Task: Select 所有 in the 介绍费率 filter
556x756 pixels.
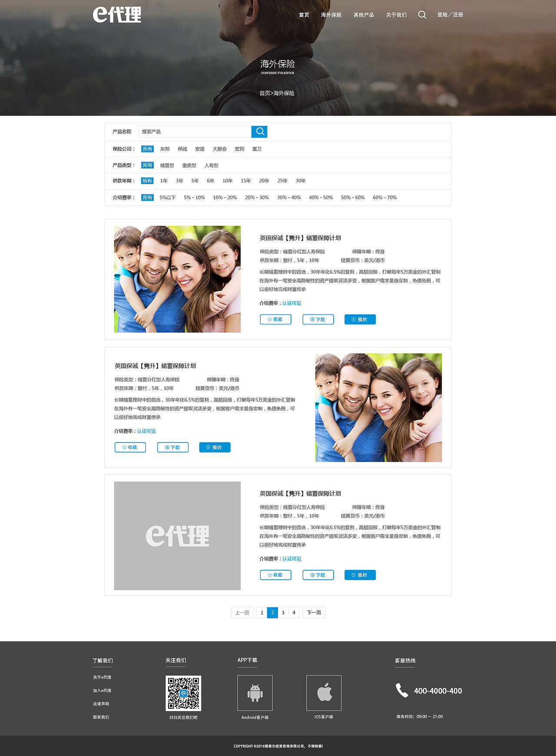Action: click(x=148, y=198)
